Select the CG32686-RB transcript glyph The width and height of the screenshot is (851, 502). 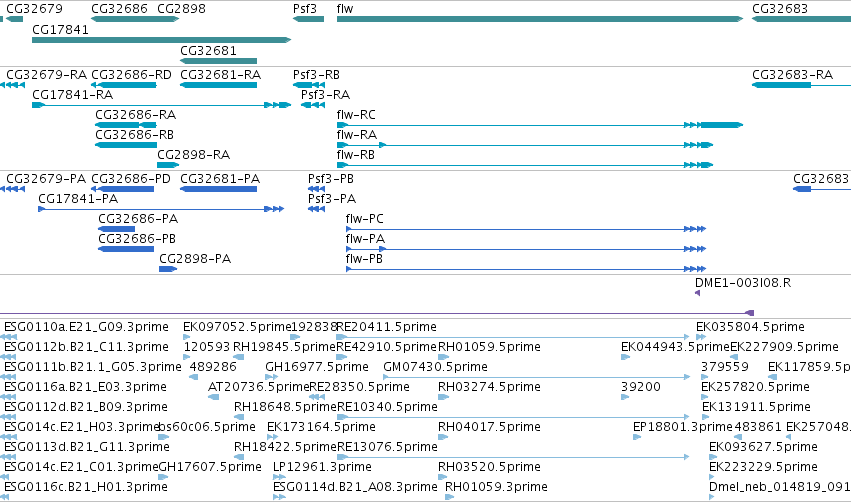coord(126,145)
